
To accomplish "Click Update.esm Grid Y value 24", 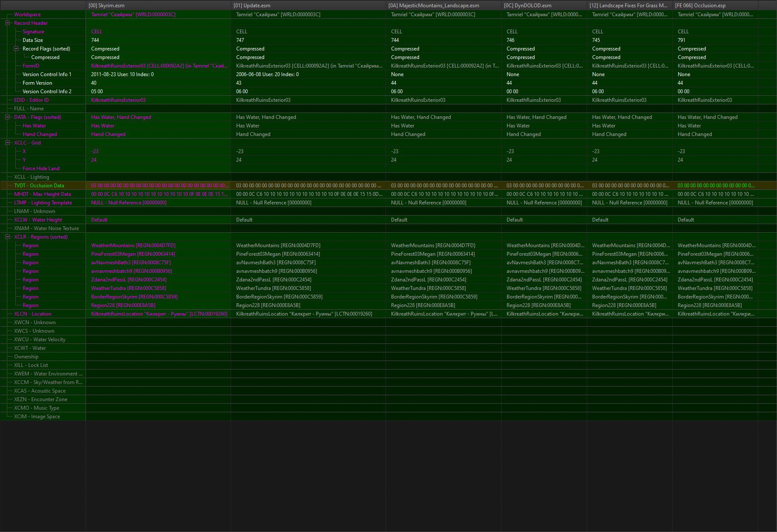I will click(239, 160).
